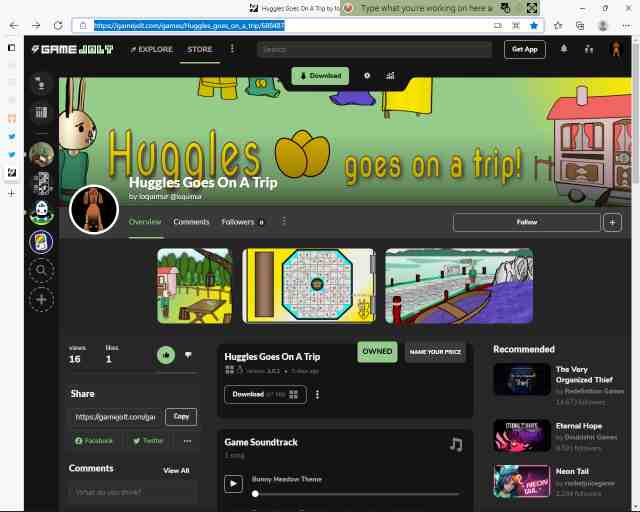The height and width of the screenshot is (512, 640).
Task: Click into the Game Jolt search field
Action: coord(374,50)
